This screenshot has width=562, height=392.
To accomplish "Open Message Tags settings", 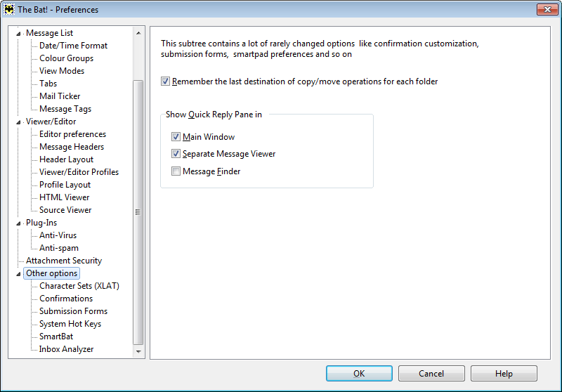I will (x=65, y=109).
